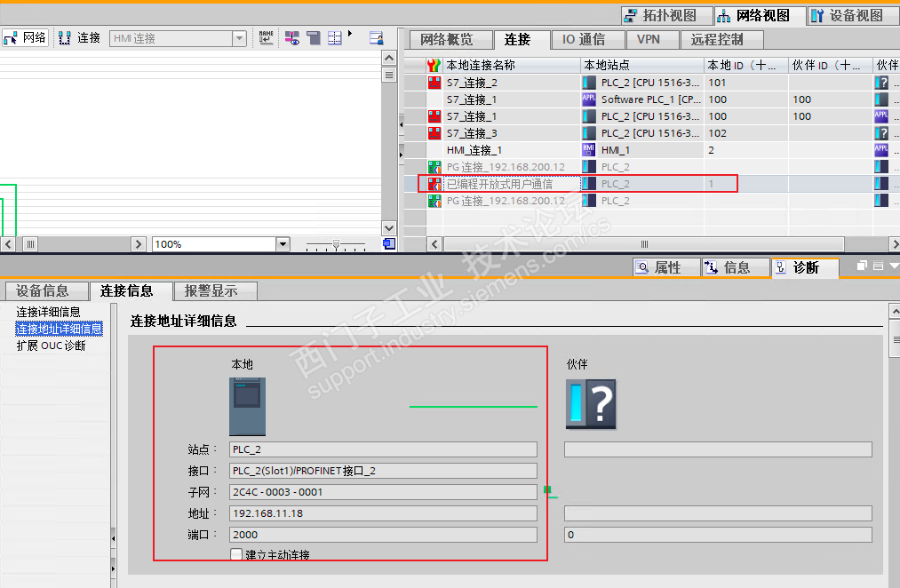This screenshot has height=588, width=900.
Task: Switch to the 连接信息 connection info tab
Action: [131, 291]
